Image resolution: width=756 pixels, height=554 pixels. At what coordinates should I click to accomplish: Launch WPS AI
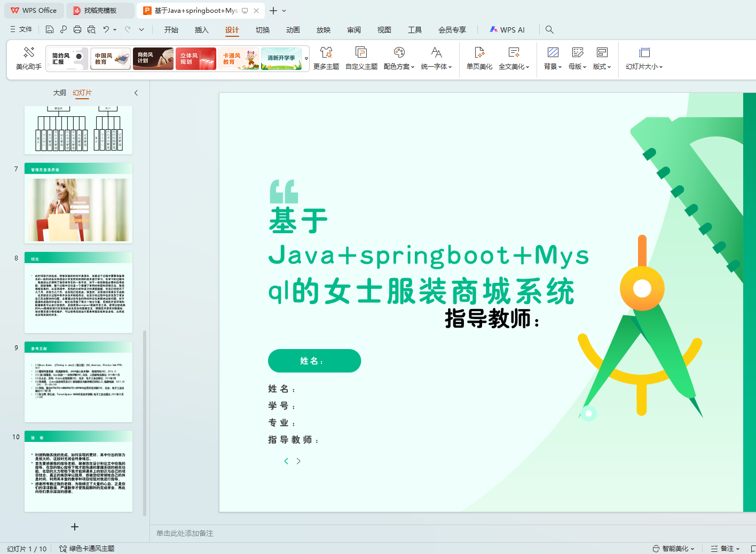tap(508, 30)
